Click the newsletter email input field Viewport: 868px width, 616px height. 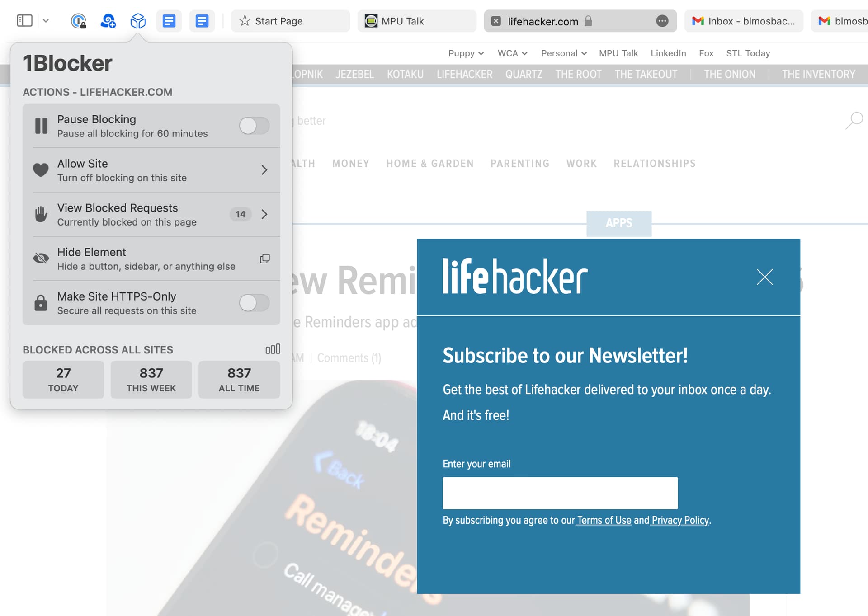point(560,493)
